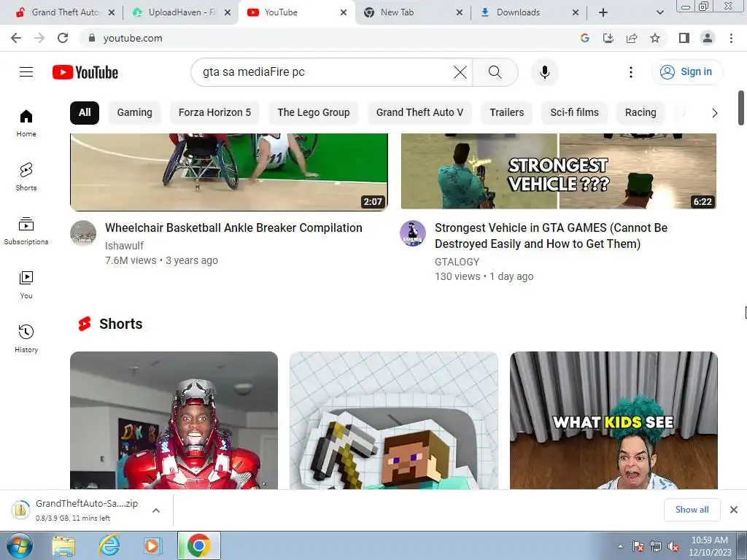Open Ishawulf channel avatar

tap(83, 233)
